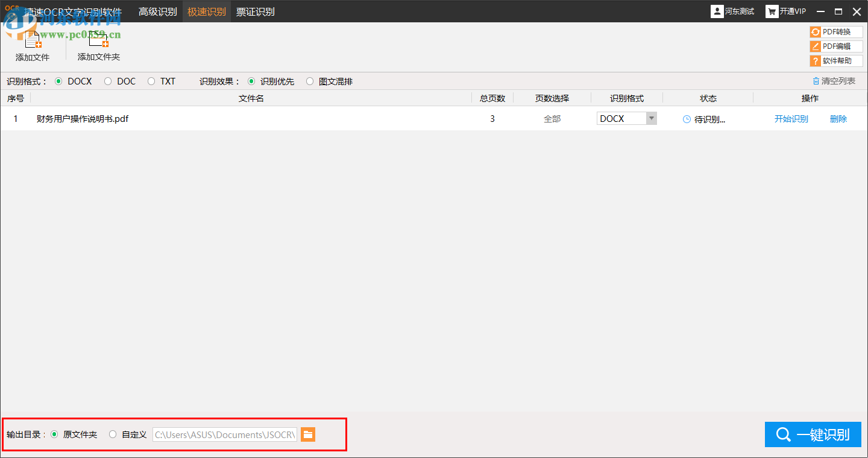
Task: Select the TXT output format radio button
Action: pyautogui.click(x=151, y=81)
